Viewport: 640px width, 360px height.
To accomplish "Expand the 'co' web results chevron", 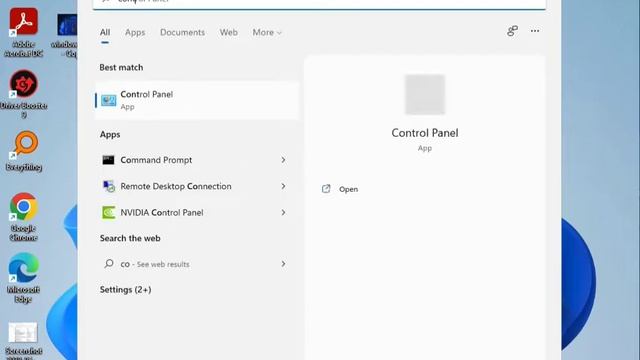I will coord(283,264).
